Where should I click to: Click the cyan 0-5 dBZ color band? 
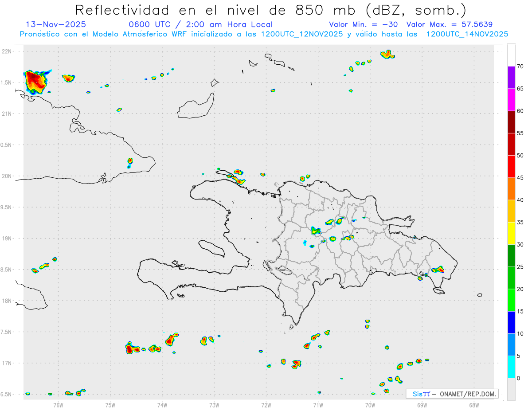(511, 367)
